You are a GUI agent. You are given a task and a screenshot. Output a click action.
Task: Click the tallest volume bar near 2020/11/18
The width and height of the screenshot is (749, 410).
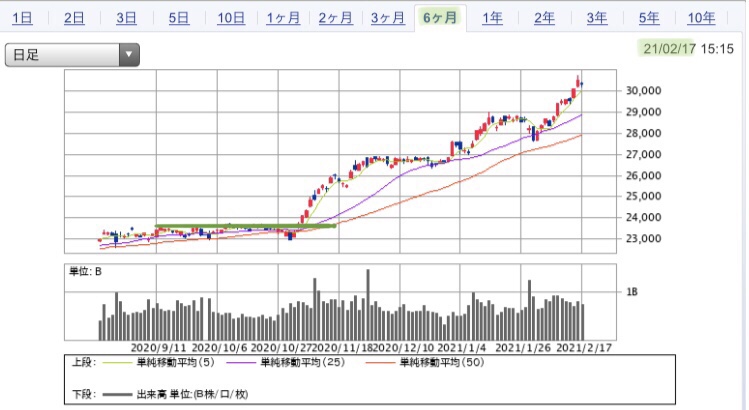(368, 304)
